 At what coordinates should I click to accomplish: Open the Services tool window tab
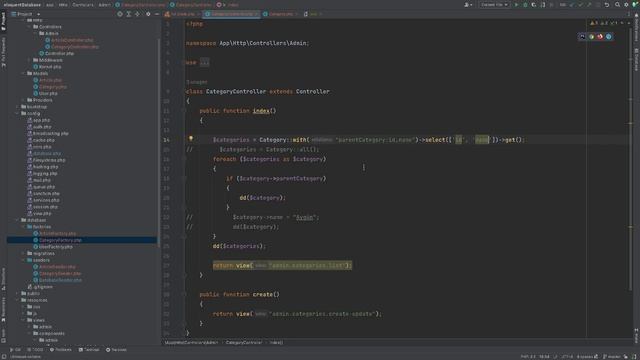[116, 350]
